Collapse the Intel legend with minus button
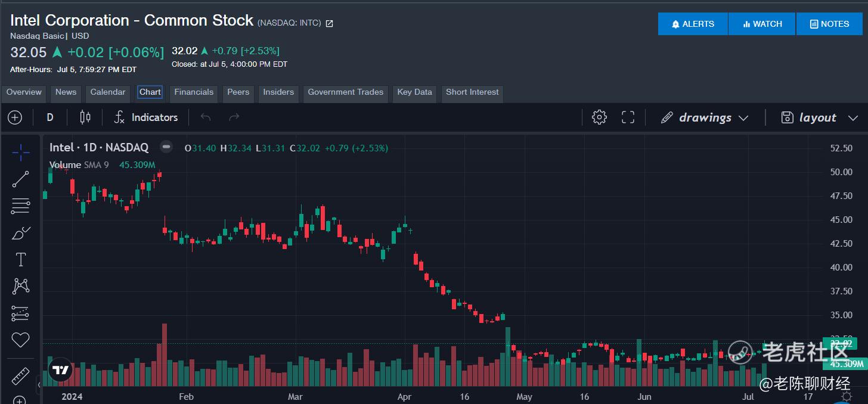Viewport: 868px width, 404px height. (x=166, y=147)
